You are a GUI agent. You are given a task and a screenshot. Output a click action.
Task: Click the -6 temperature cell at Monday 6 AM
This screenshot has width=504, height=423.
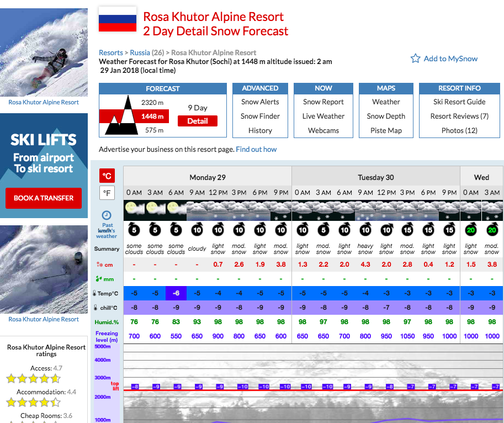[176, 293]
